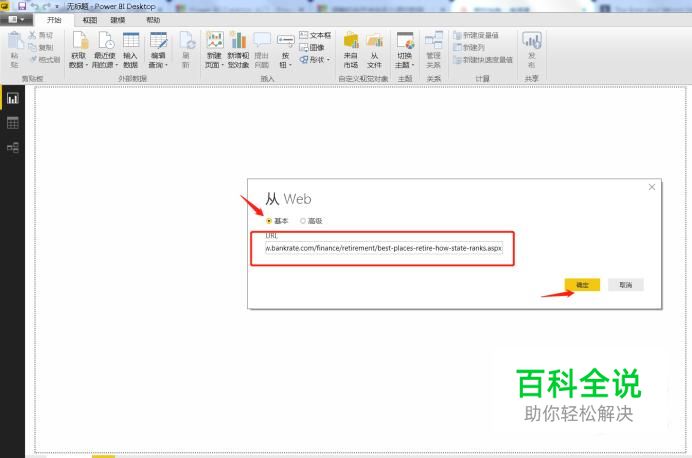Click the Redo arrow in title bar

point(46,7)
